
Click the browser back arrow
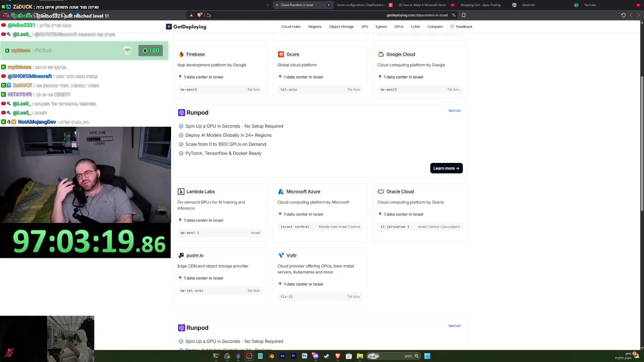639,15
